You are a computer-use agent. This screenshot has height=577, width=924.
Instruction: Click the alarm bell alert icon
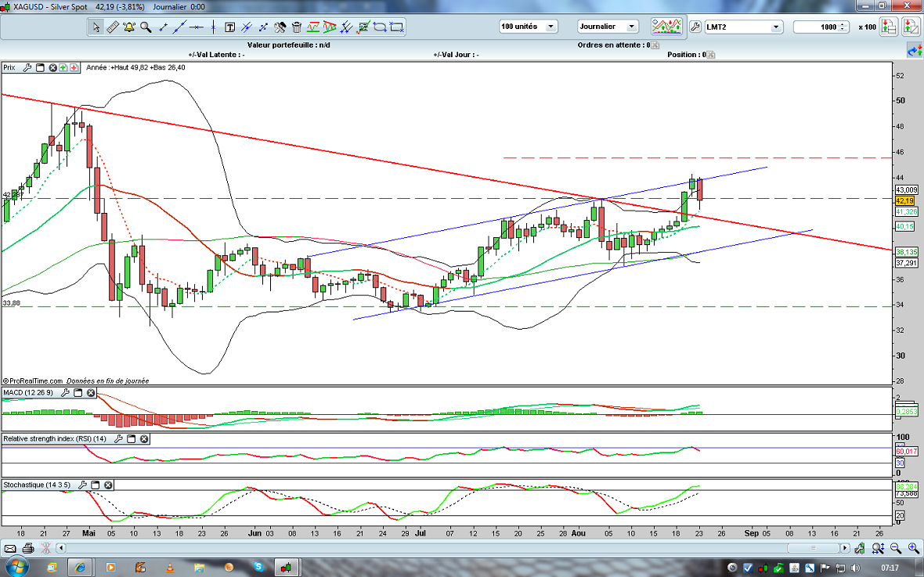pyautogui.click(x=129, y=27)
